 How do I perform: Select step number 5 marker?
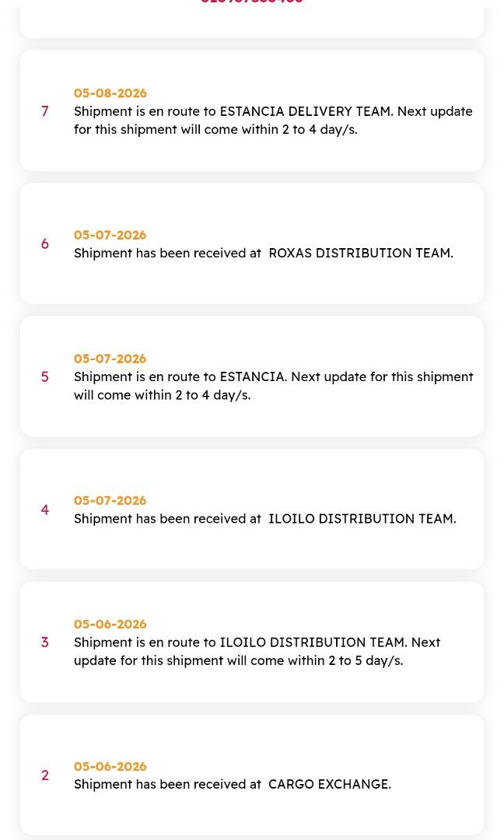click(45, 376)
